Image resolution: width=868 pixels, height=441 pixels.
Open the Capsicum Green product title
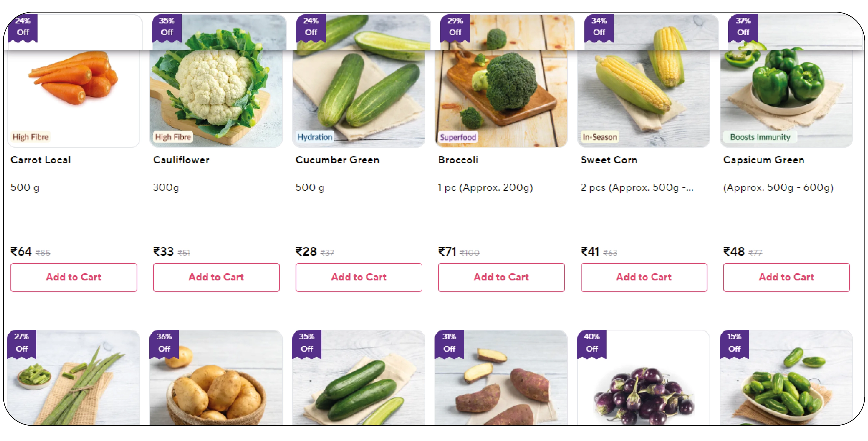(763, 160)
